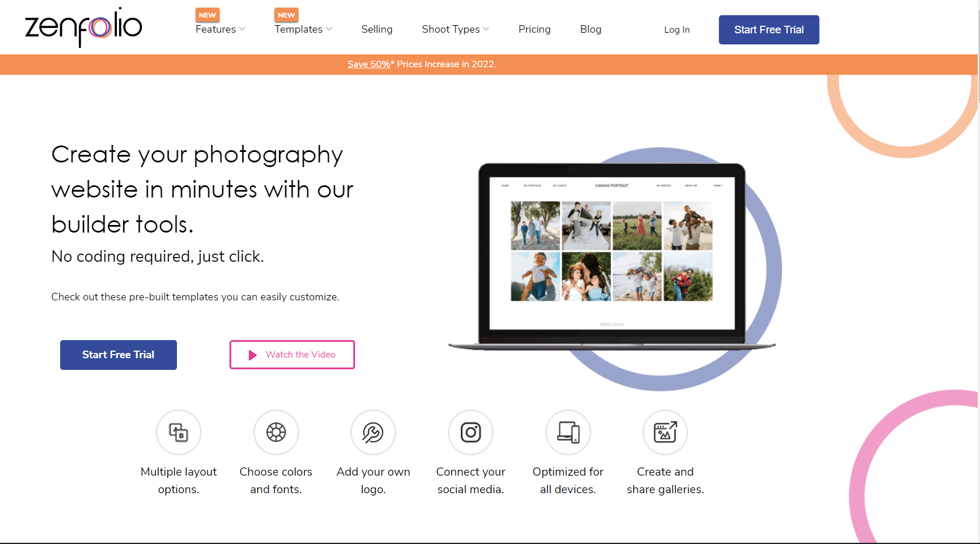
Task: Open the Shoot Types menu
Action: tap(451, 29)
